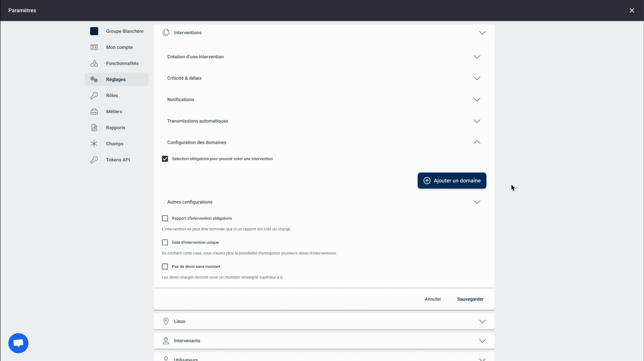The height and width of the screenshot is (361, 644).
Task: Click the Lieux map pin icon
Action: point(166,321)
